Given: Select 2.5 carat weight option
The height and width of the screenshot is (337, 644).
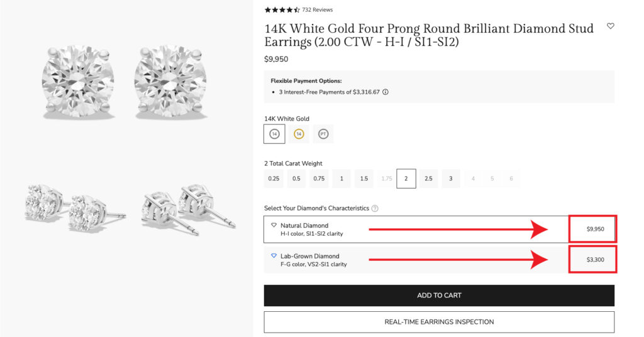Looking at the screenshot, I should click(428, 179).
